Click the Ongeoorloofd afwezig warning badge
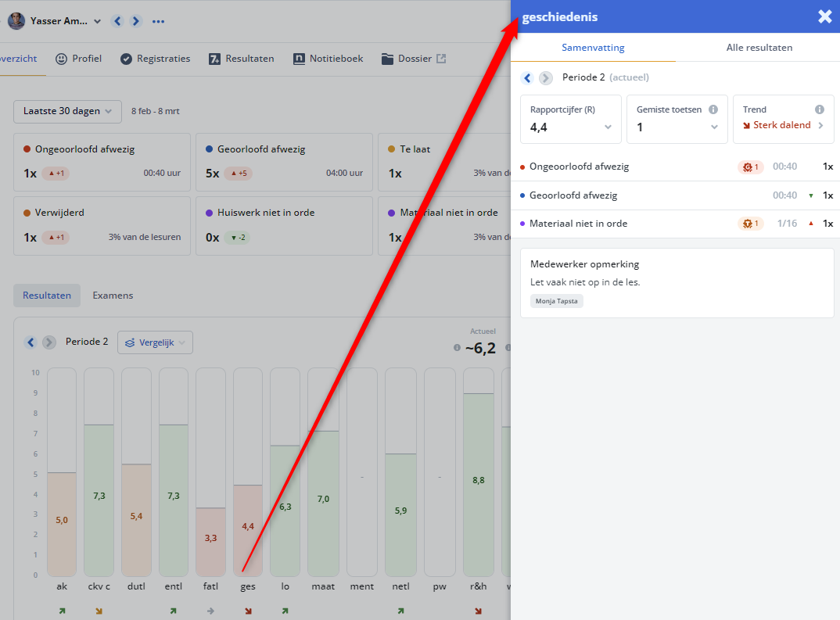 (x=751, y=167)
